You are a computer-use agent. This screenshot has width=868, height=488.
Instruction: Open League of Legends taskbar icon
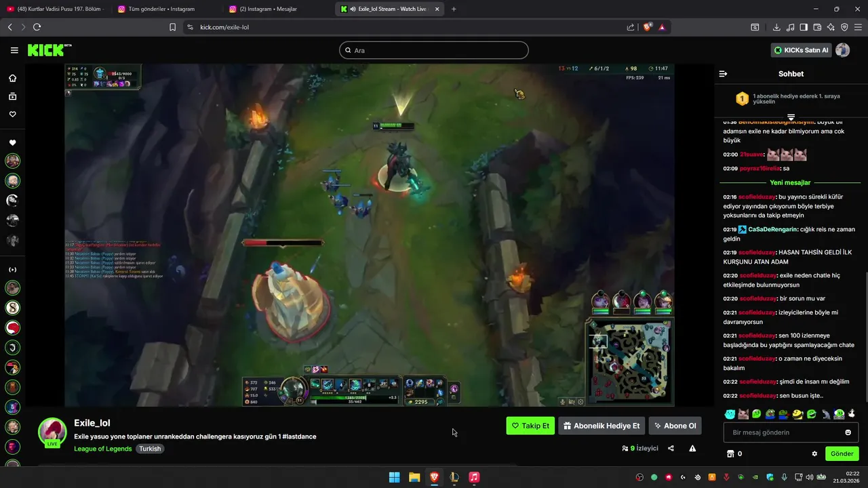tap(454, 477)
